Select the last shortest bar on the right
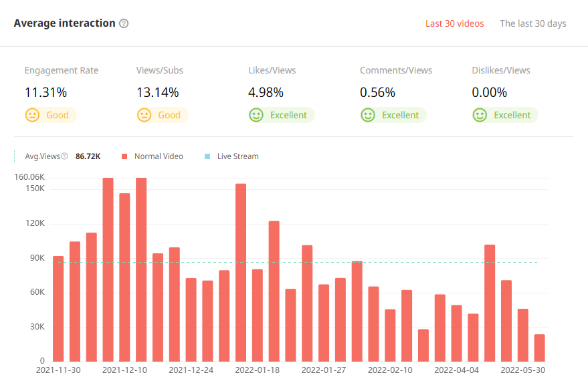588x391 pixels. pos(539,348)
